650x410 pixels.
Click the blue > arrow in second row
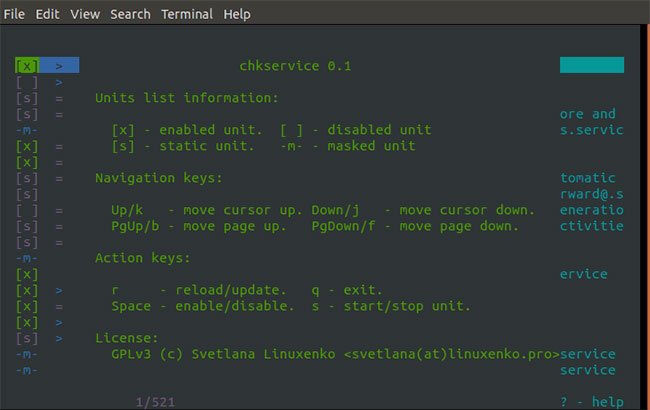click(x=59, y=82)
